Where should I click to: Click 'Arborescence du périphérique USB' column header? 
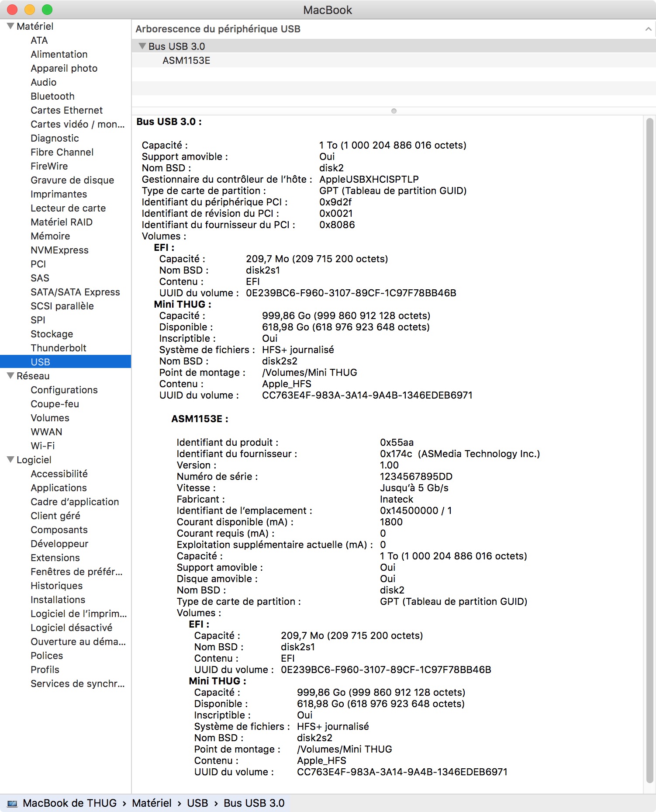click(218, 29)
